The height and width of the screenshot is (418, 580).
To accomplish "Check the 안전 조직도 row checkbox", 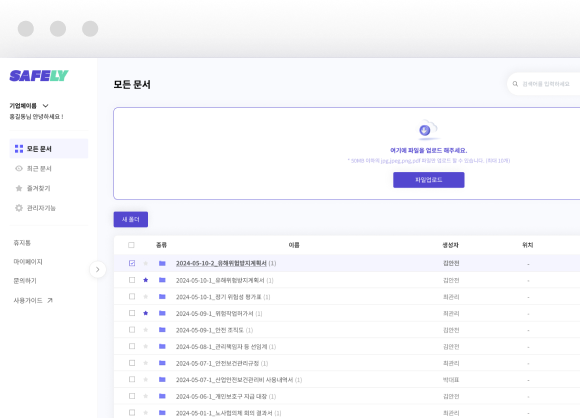I will click(132, 330).
